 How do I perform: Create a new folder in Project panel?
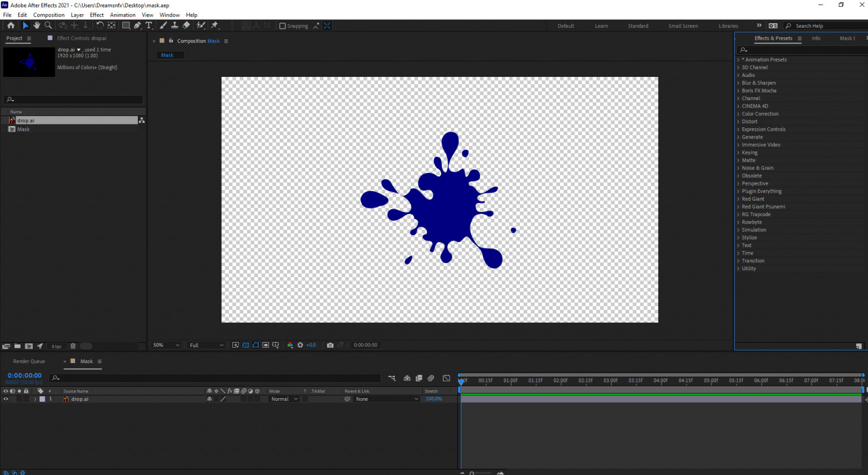[x=18, y=346]
